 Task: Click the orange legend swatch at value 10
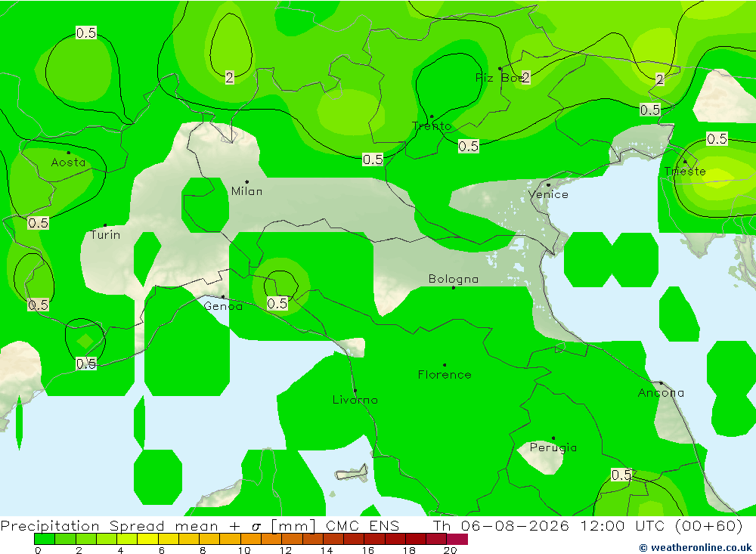pos(251,539)
